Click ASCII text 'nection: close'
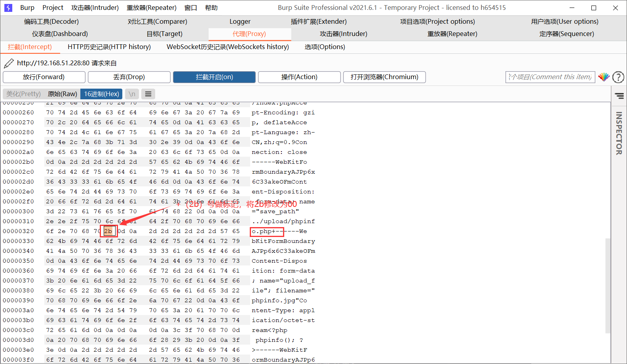This screenshot has width=627, height=364. pyautogui.click(x=279, y=152)
